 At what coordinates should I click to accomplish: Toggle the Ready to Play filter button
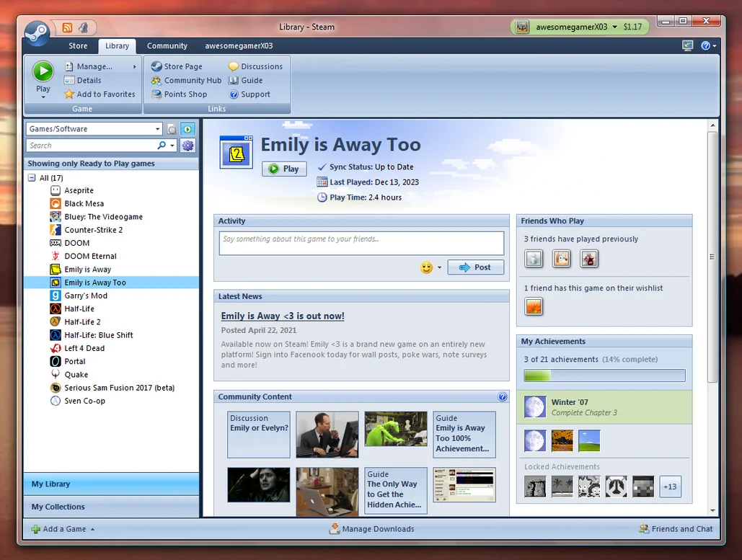(187, 129)
